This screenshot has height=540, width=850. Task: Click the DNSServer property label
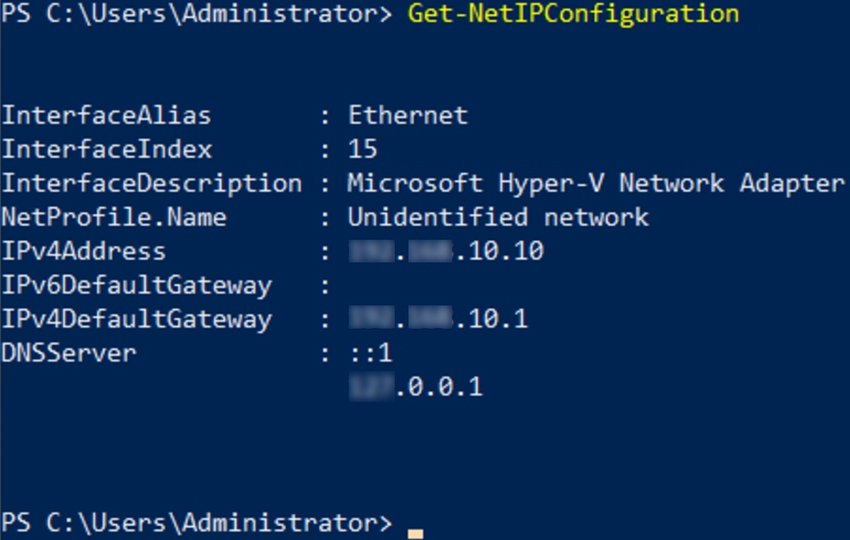(x=68, y=353)
